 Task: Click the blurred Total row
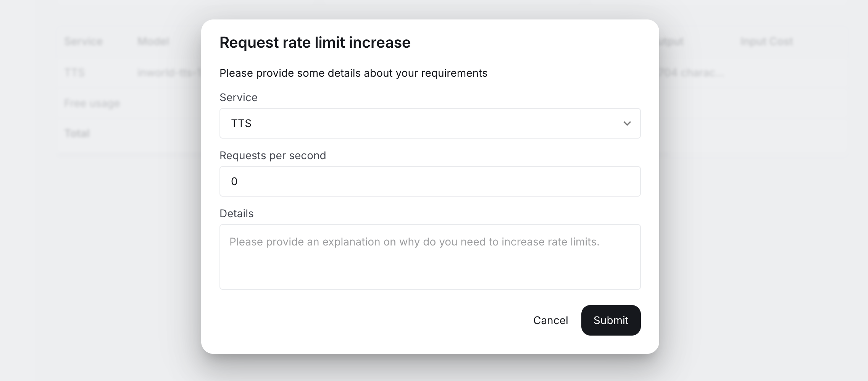click(x=77, y=133)
